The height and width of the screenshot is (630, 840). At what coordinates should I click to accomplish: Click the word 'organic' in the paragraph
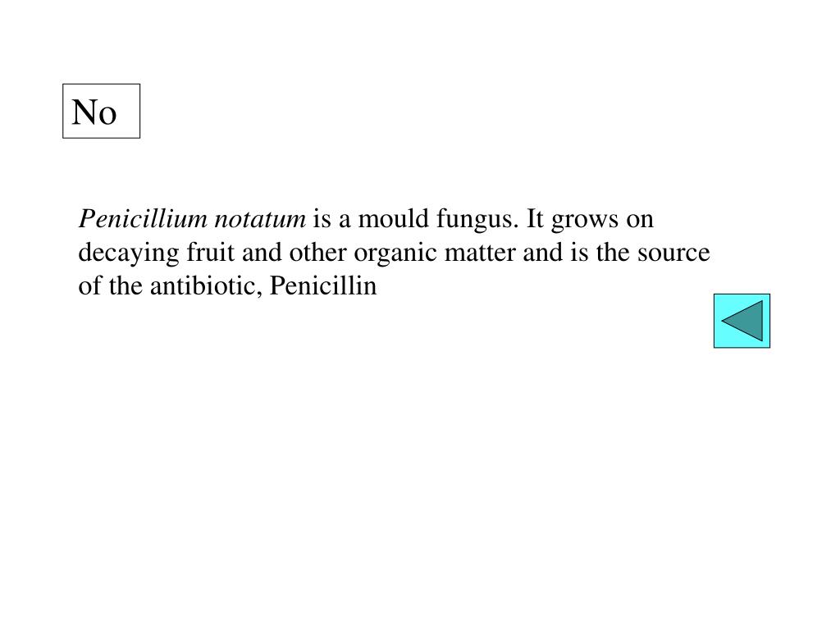pyautogui.click(x=395, y=253)
